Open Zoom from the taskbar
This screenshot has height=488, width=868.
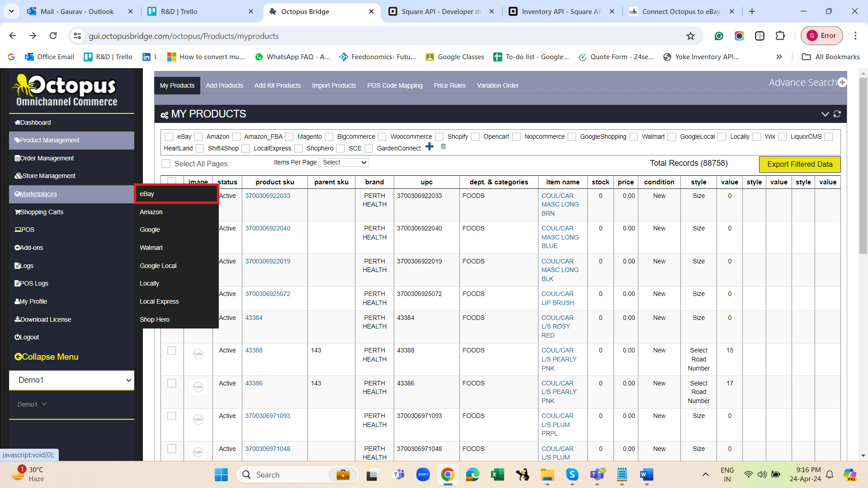tap(423, 474)
